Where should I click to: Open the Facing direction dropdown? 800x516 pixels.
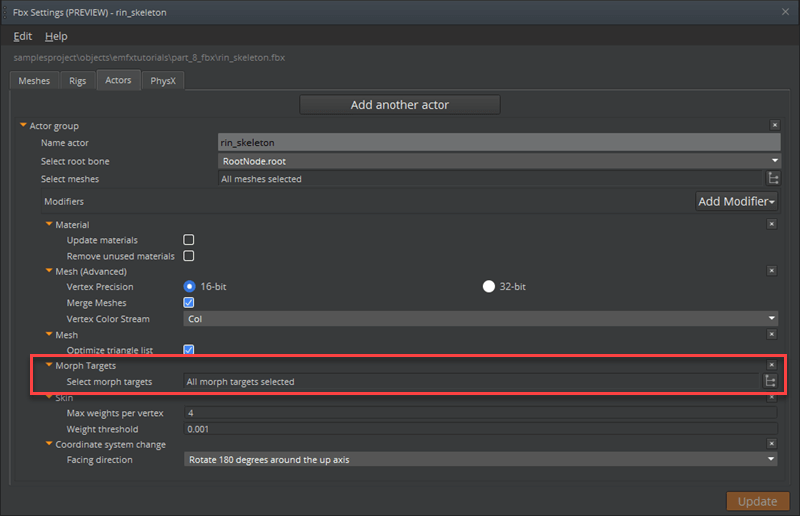[x=481, y=460]
